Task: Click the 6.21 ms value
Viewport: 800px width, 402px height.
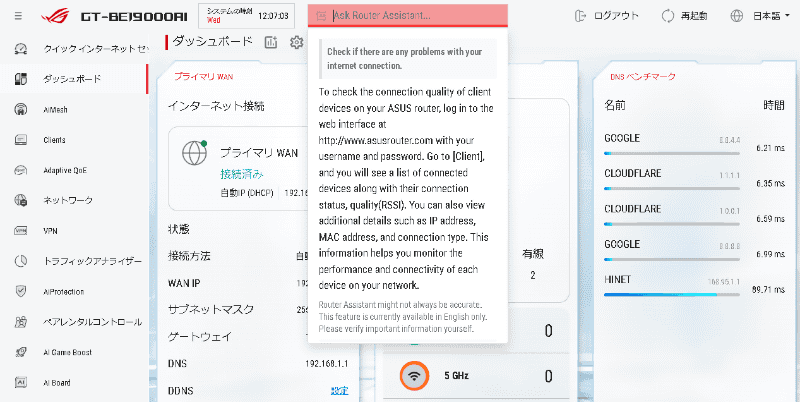Action: coord(770,148)
